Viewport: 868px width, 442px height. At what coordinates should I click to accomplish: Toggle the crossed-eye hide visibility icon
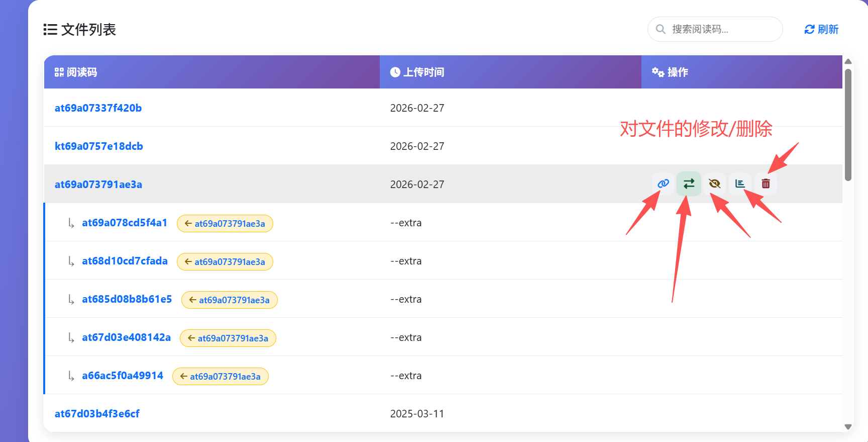click(x=714, y=184)
